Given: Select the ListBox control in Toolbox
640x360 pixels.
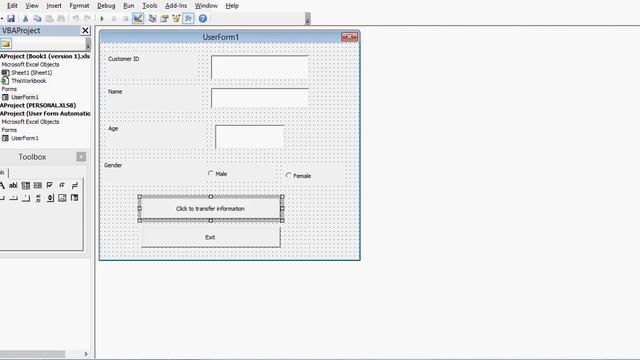Looking at the screenshot, I should coord(38,185).
